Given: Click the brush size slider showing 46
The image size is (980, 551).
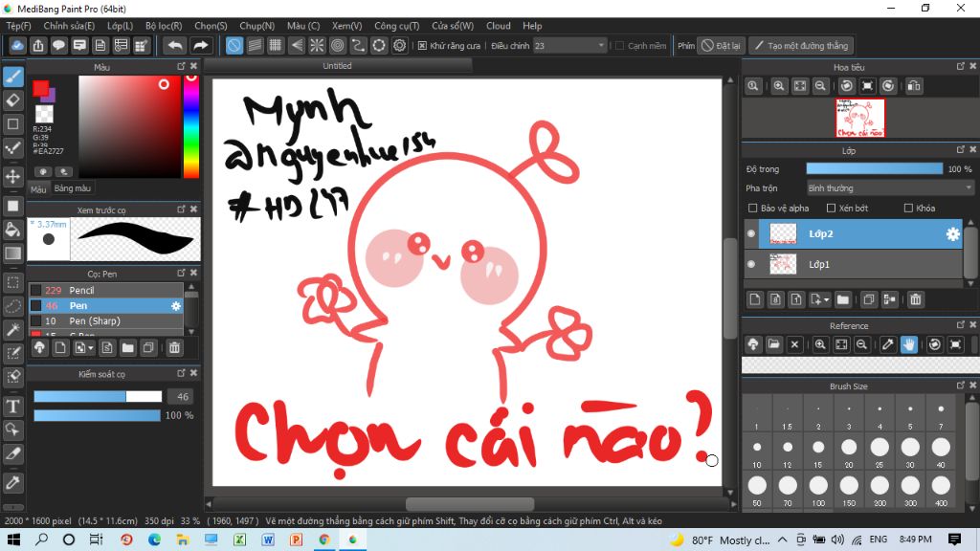Looking at the screenshot, I should (98, 397).
